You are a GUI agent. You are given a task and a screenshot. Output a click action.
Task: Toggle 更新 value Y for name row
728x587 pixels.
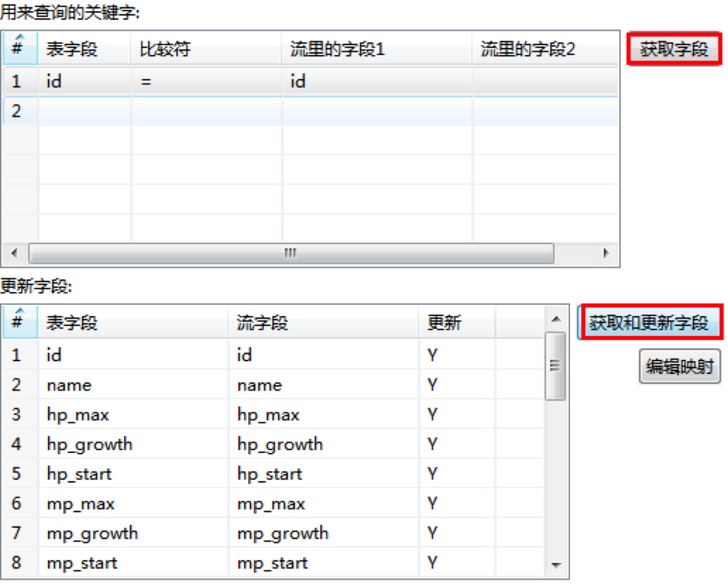(457, 385)
